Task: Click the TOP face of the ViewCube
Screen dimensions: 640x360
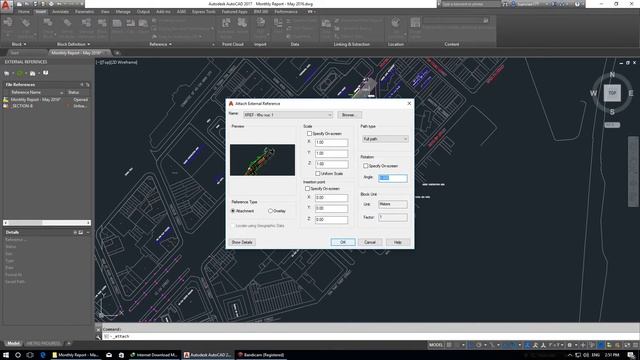Action: click(612, 93)
